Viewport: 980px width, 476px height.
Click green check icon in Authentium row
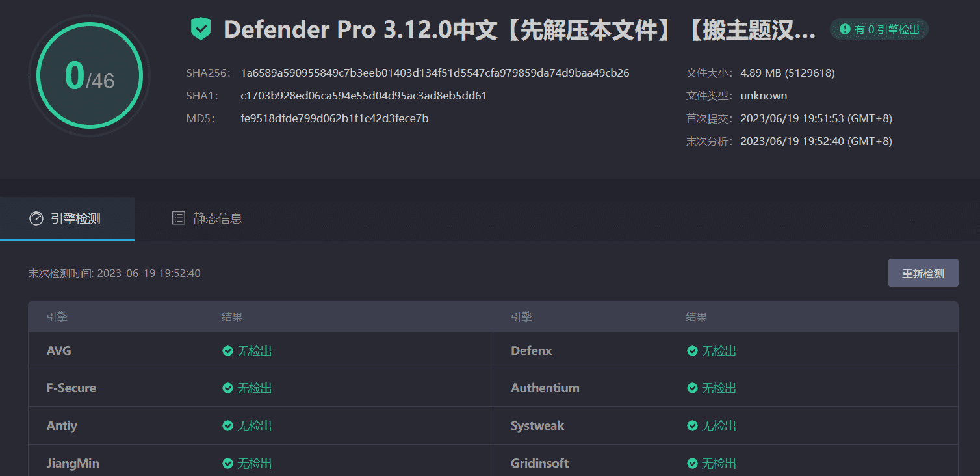click(x=692, y=388)
